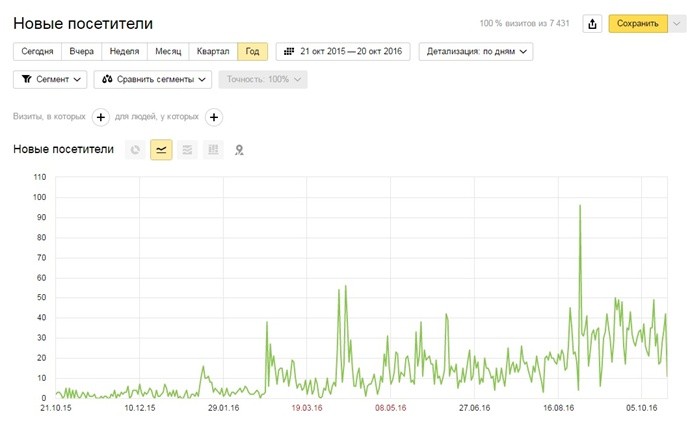
Task: Switch to stacked area chart view
Action: click(x=187, y=150)
